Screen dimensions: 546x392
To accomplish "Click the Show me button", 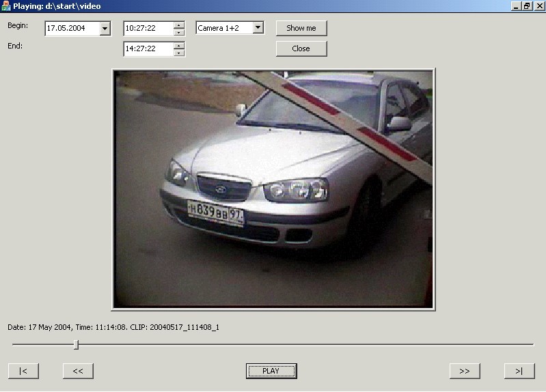I will click(x=301, y=28).
